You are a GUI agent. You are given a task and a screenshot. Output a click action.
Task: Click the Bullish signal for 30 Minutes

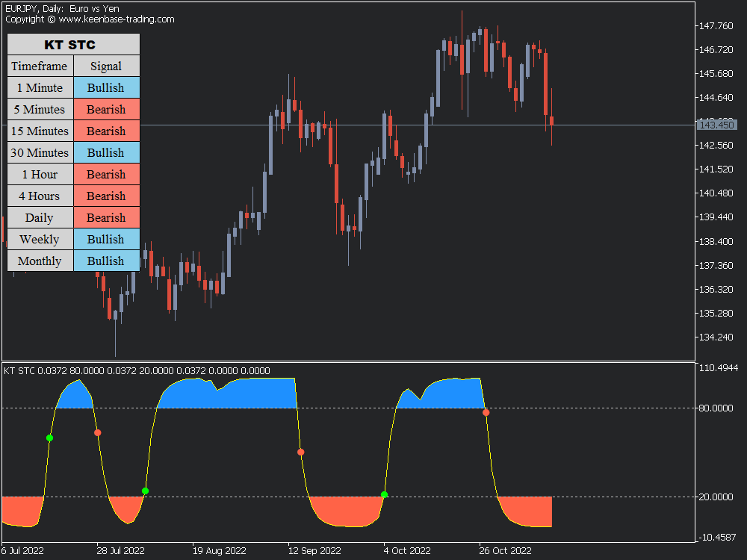point(107,152)
